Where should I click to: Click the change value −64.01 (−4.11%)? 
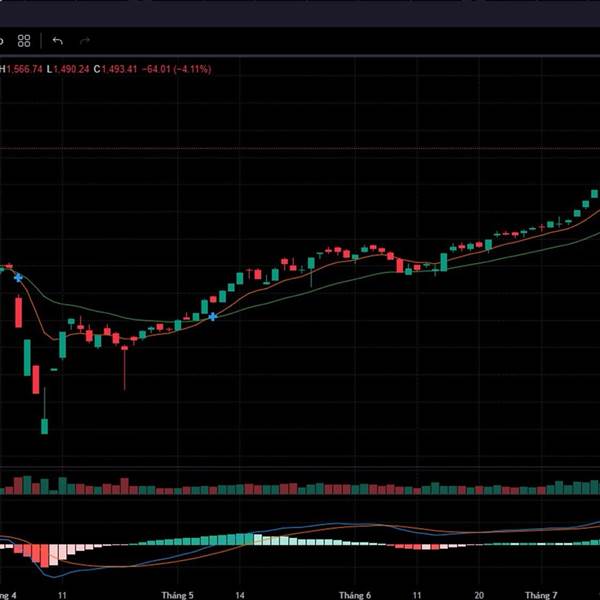(176, 69)
